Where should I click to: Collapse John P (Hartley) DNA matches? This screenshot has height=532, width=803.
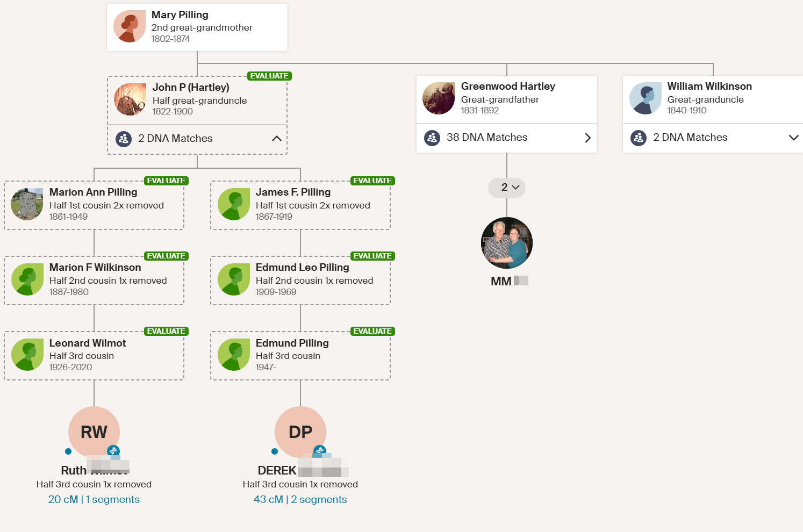click(277, 139)
